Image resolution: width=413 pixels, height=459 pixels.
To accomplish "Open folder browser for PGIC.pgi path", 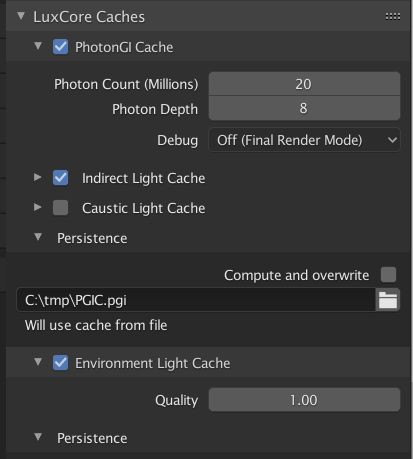I will pyautogui.click(x=388, y=300).
